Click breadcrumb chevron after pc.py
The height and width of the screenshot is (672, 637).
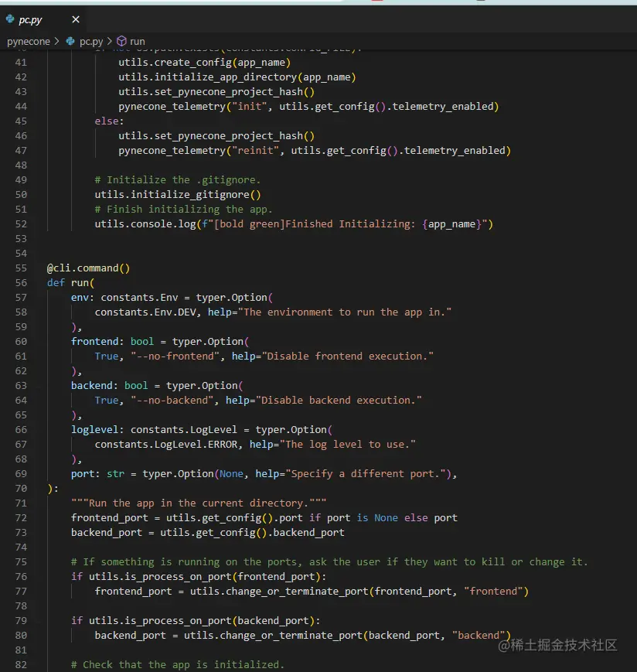point(110,41)
